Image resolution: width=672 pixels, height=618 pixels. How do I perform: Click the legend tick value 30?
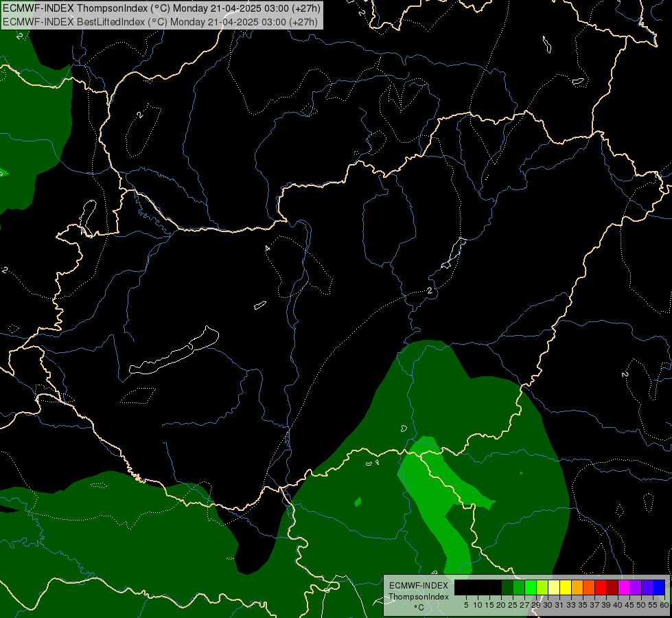click(x=548, y=605)
